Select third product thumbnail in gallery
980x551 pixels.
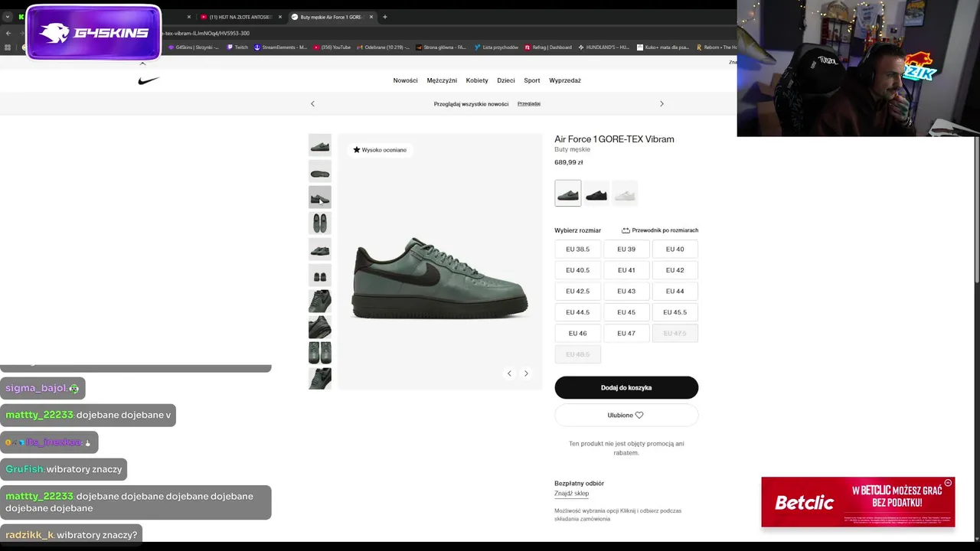320,197
